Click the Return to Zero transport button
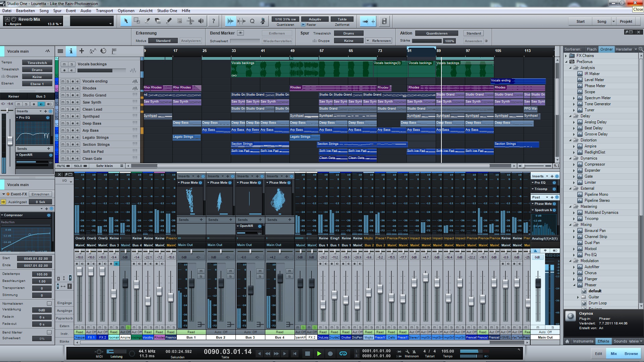The image size is (644, 362). click(294, 353)
